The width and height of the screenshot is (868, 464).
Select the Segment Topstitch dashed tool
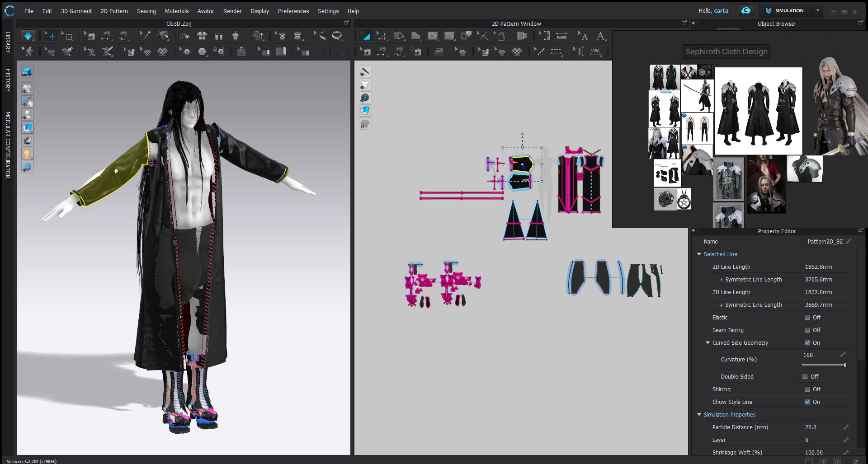click(x=556, y=52)
